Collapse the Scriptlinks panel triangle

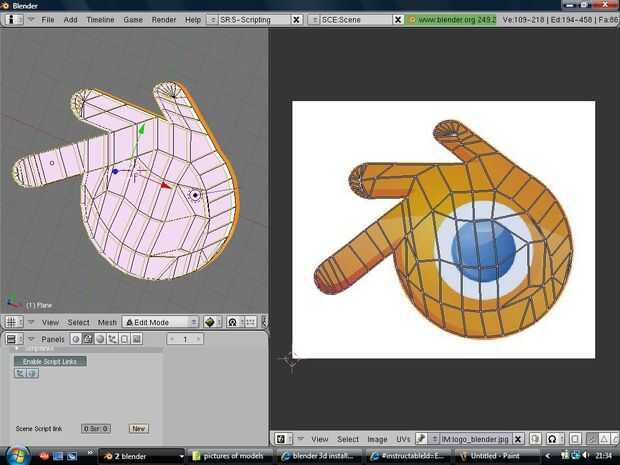pyautogui.click(x=17, y=348)
